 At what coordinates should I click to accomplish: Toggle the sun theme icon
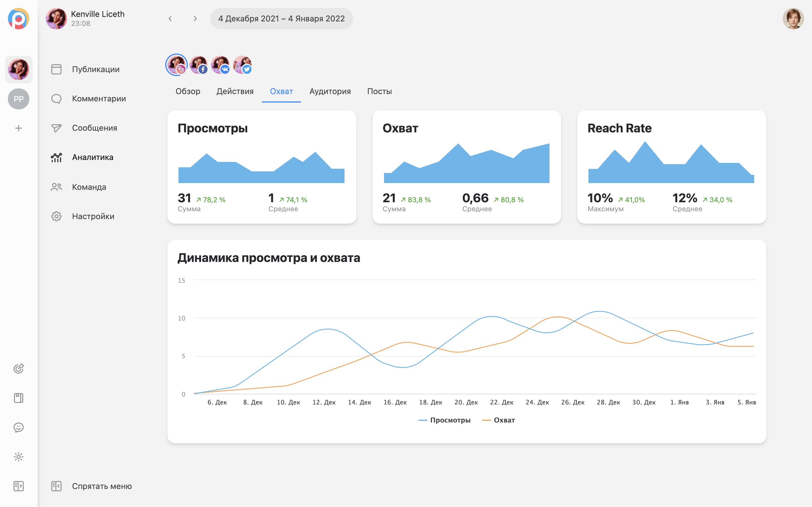pos(18,457)
